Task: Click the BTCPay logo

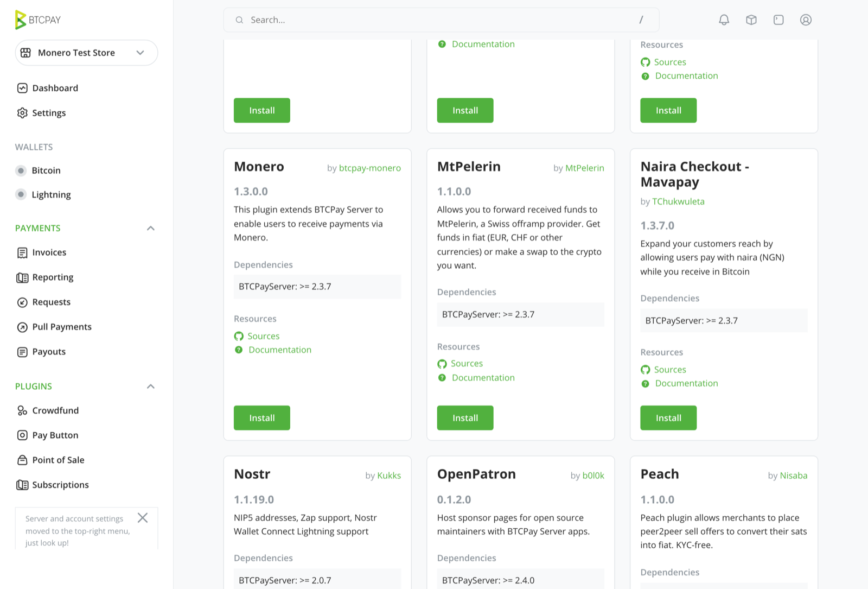Action: [38, 20]
